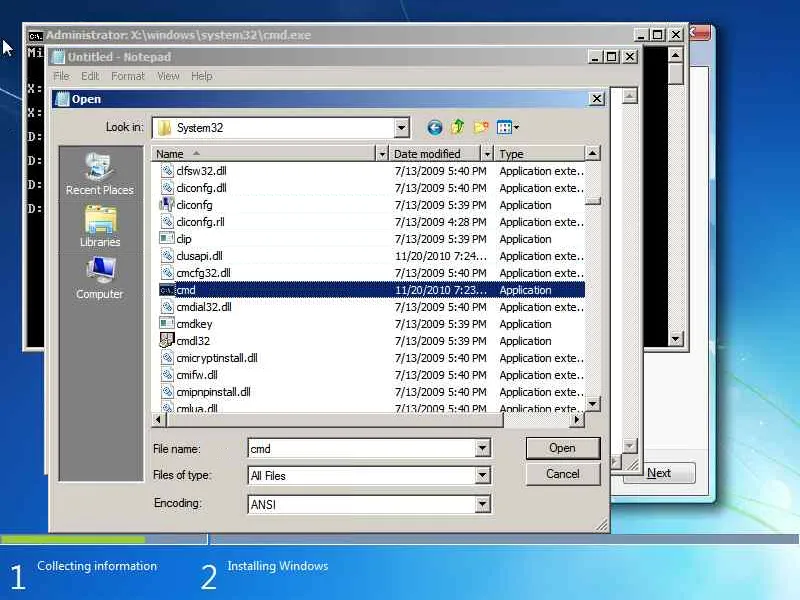Open Libraries in sidebar

coord(100,227)
